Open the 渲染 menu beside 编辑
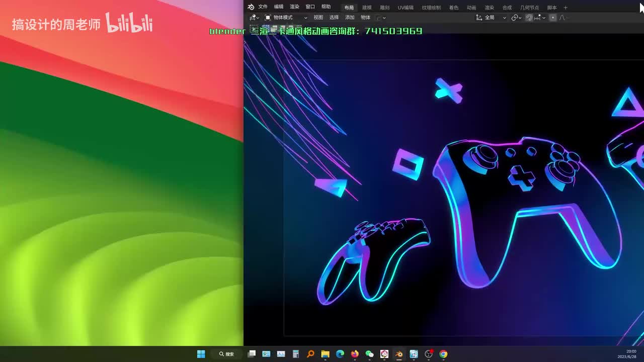The image size is (644, 362). coord(294,7)
